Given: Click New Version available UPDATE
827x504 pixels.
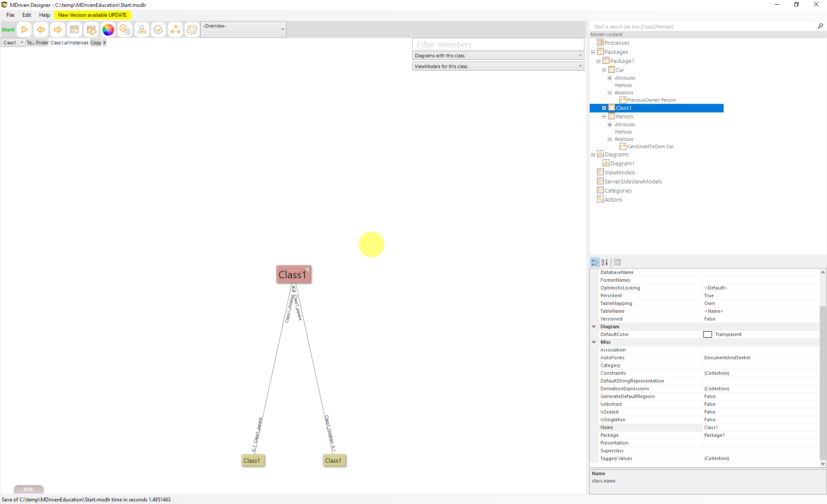Looking at the screenshot, I should pos(92,15).
